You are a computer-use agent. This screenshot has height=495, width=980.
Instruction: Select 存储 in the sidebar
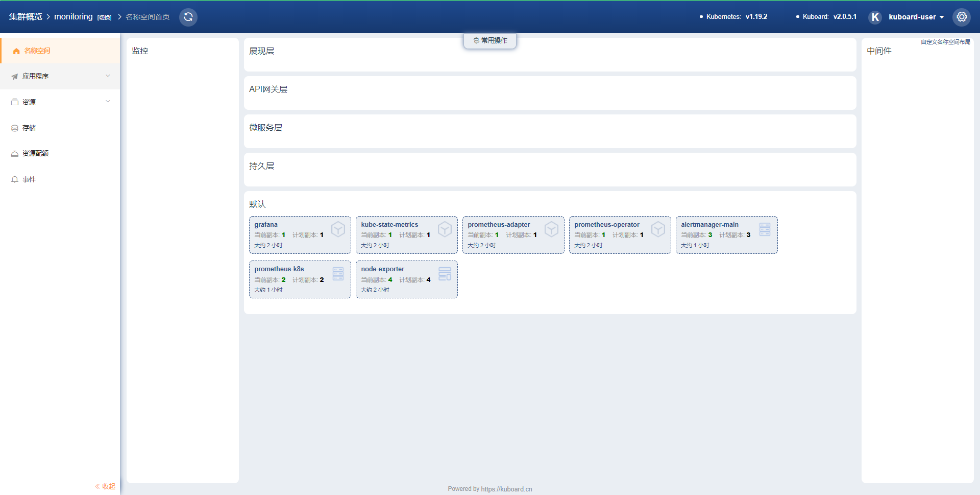click(29, 128)
